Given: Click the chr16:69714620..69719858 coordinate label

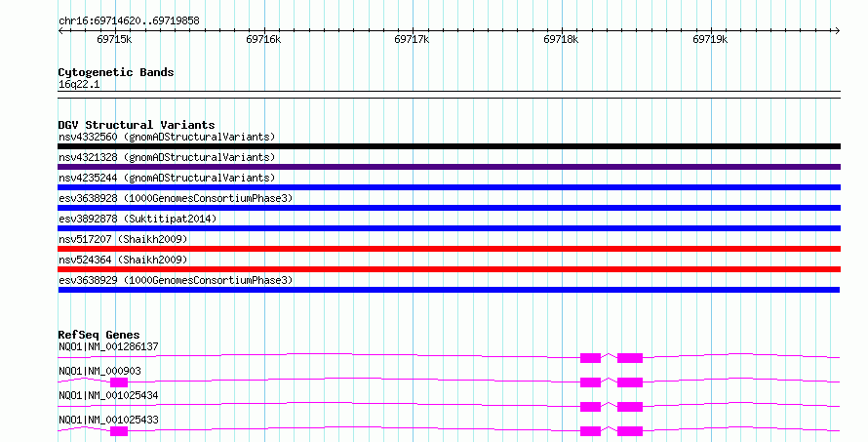Looking at the screenshot, I should [x=129, y=21].
